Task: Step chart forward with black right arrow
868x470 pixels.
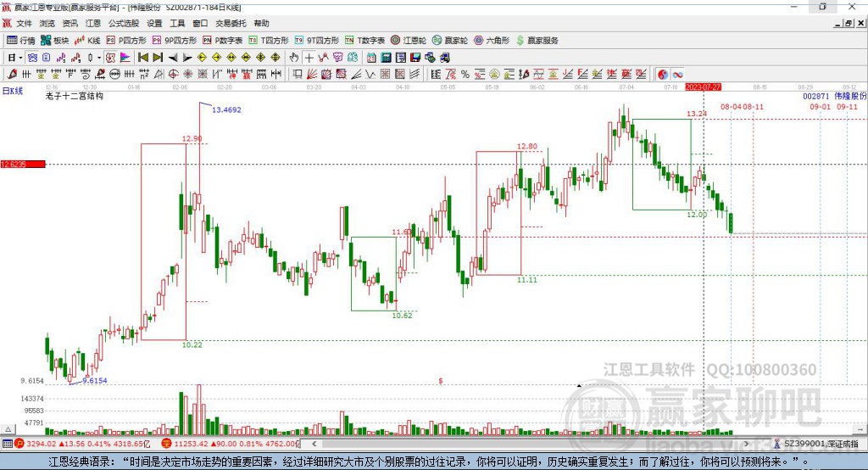Action: (187, 58)
